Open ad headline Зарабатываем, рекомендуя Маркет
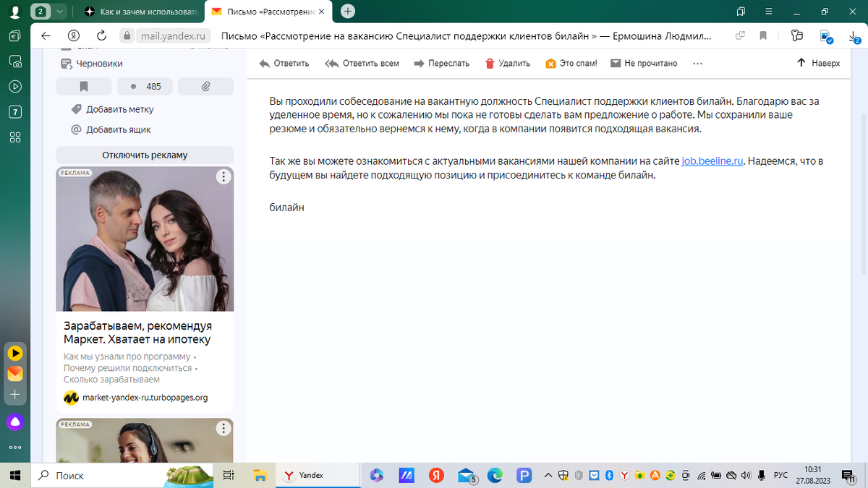This screenshot has width=868, height=488. [x=137, y=333]
